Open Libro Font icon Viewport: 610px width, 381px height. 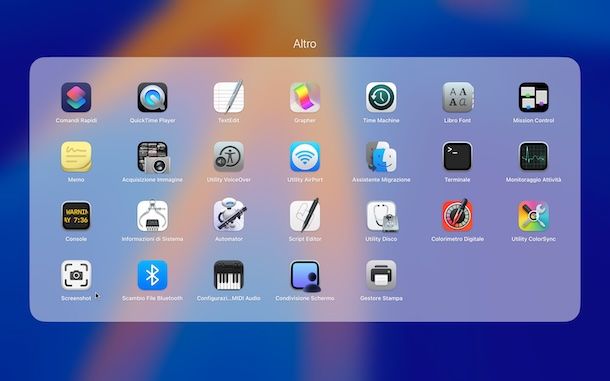458,97
